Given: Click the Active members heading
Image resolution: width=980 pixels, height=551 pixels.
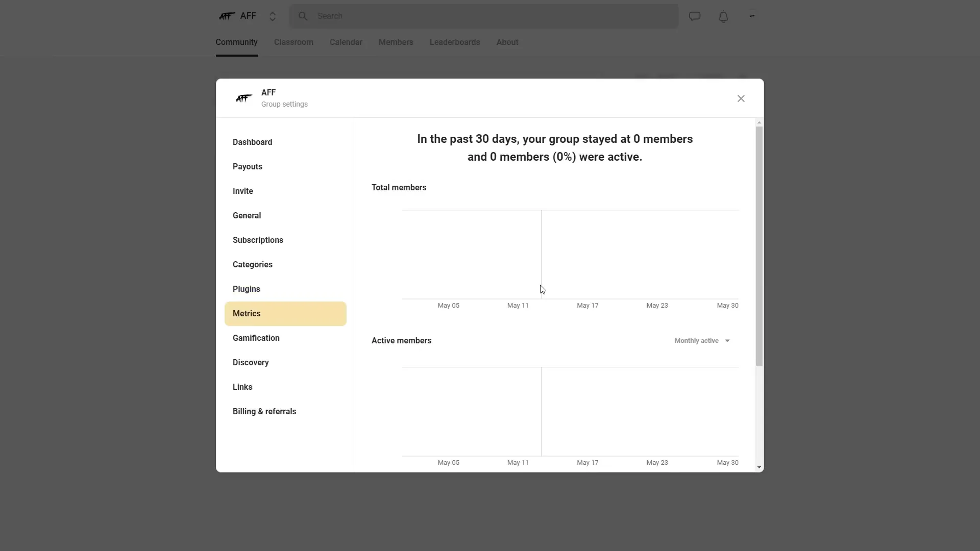Looking at the screenshot, I should coord(401,341).
